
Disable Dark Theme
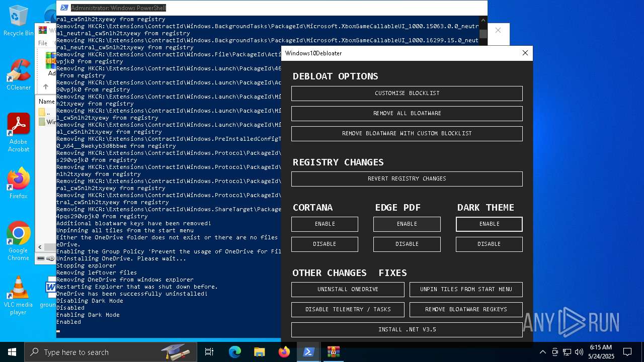(489, 244)
